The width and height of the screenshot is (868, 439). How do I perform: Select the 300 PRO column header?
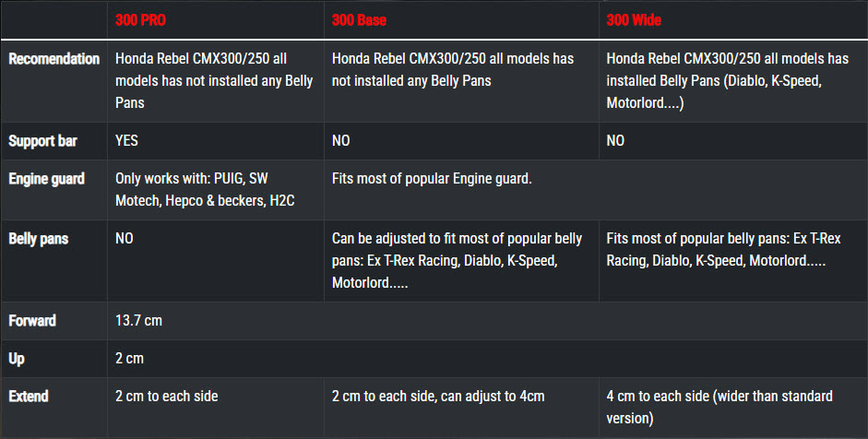pos(140,20)
